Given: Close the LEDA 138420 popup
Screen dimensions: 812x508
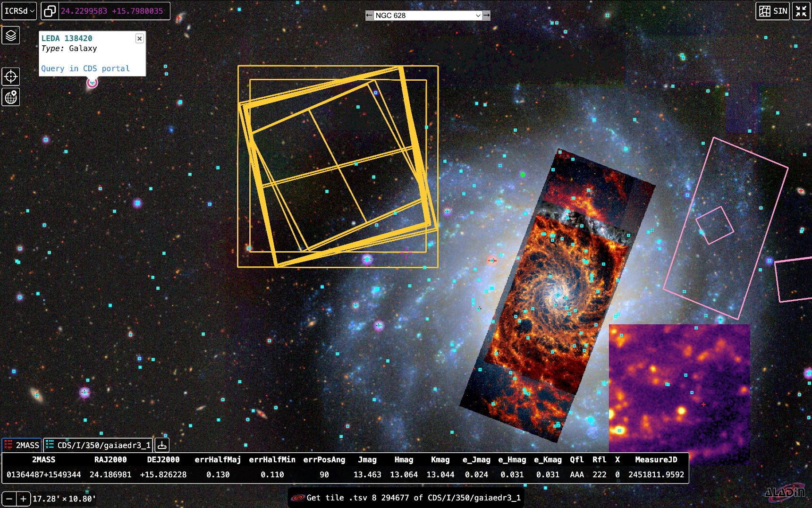Looking at the screenshot, I should tap(139, 39).
